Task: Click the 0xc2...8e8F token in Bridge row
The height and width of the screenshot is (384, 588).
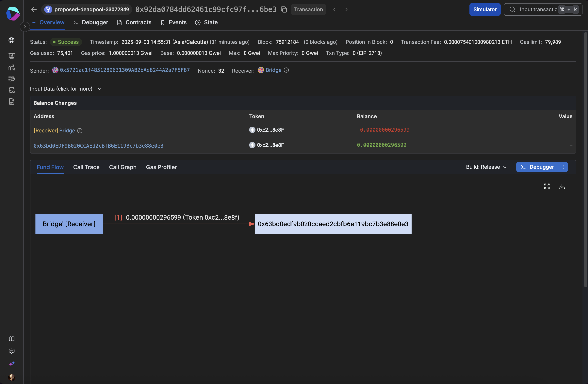Action: pos(267,130)
